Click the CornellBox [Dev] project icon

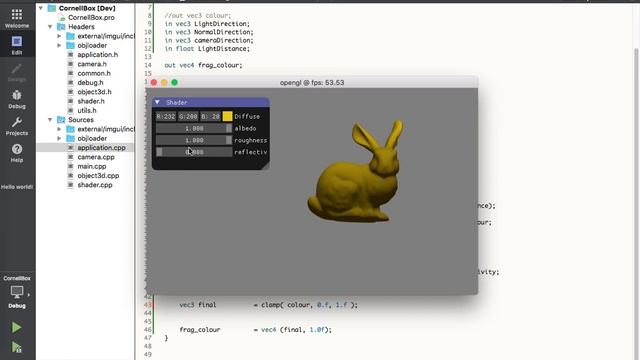pyautogui.click(x=51, y=8)
